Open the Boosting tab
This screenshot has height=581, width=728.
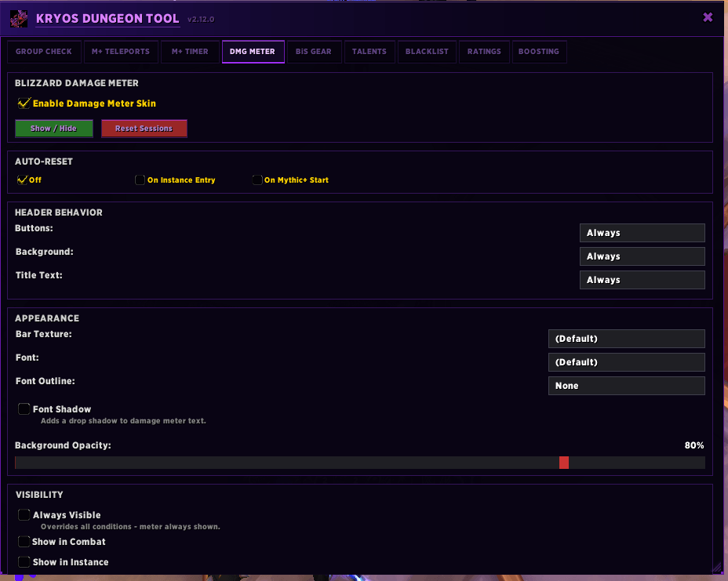539,52
